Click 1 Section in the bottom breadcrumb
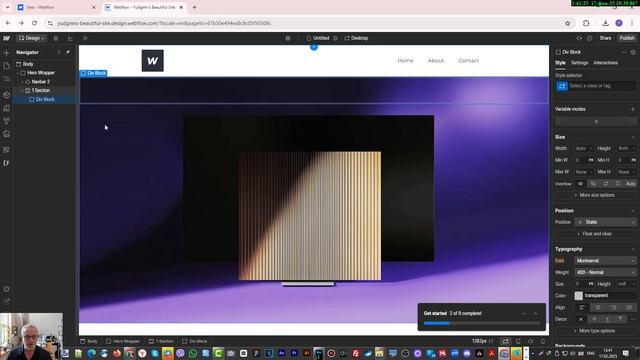Viewport: 640px width, 360px height. coord(162,341)
